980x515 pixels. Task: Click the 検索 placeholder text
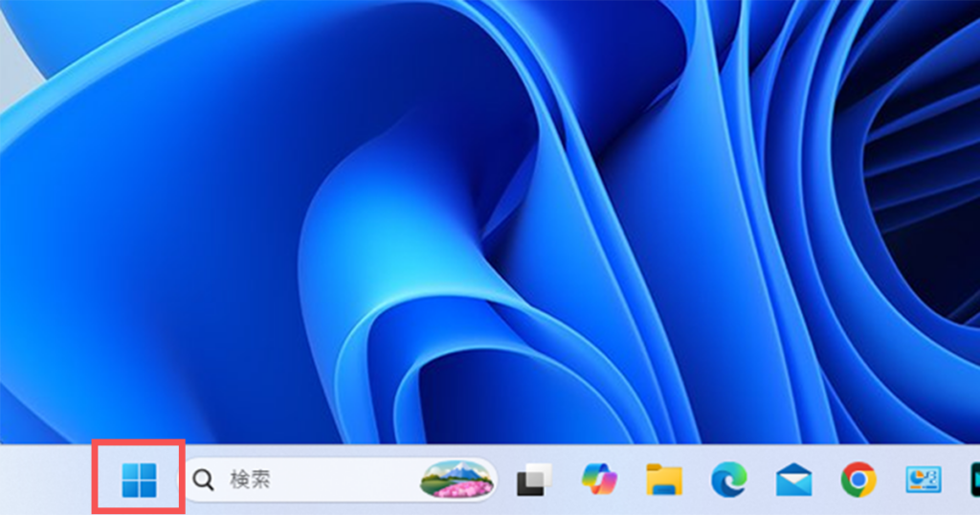click(250, 479)
